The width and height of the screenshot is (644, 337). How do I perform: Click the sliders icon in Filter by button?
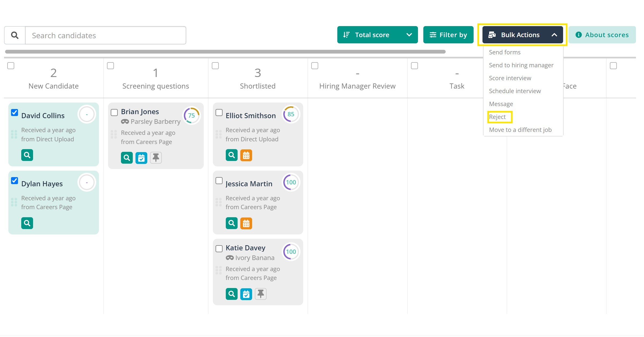coord(433,35)
